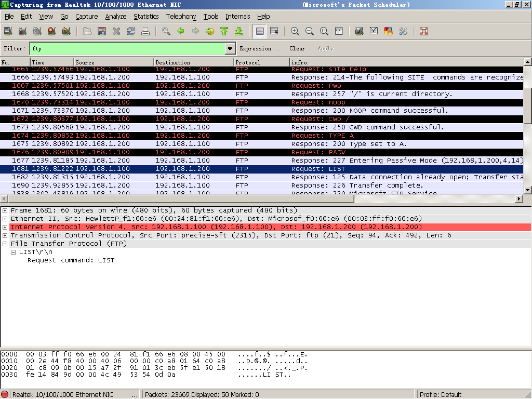Toggle auto scroll during live capture
The width and height of the screenshot is (532, 399).
(x=274, y=31)
